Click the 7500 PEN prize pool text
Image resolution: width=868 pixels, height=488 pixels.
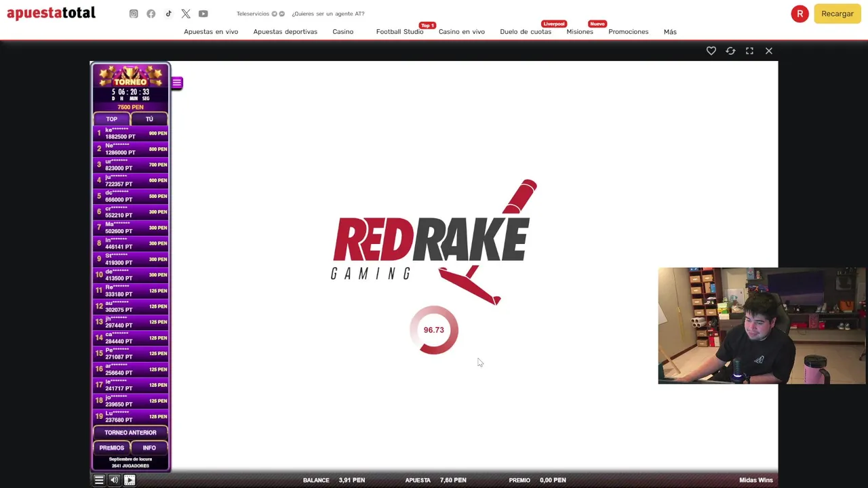click(130, 107)
